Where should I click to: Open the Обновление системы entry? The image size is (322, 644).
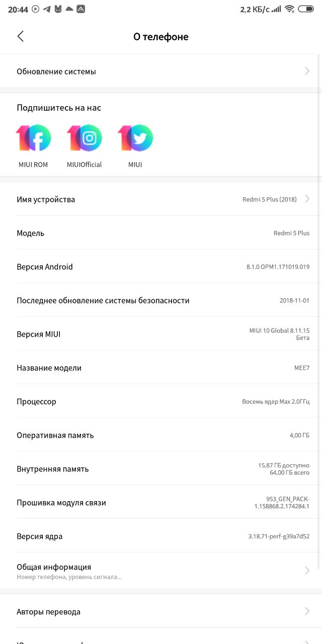click(x=161, y=71)
